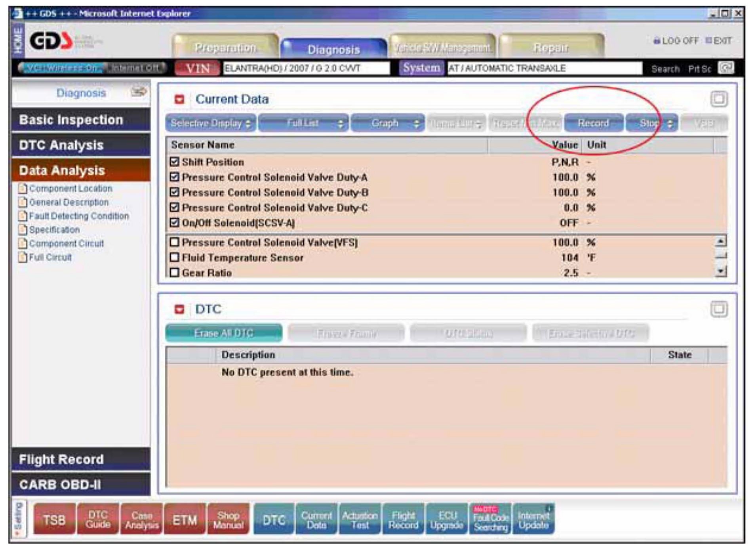Open the Actuation Test icon

[360, 520]
